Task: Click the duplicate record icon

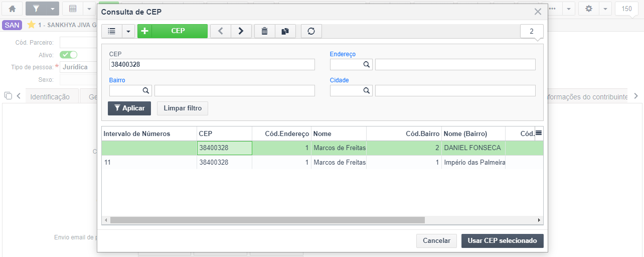Action: (285, 31)
